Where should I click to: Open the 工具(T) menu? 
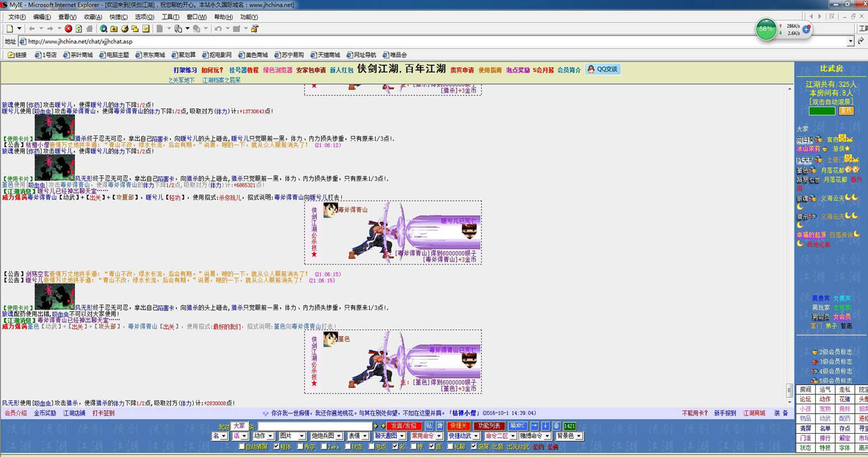coord(170,17)
